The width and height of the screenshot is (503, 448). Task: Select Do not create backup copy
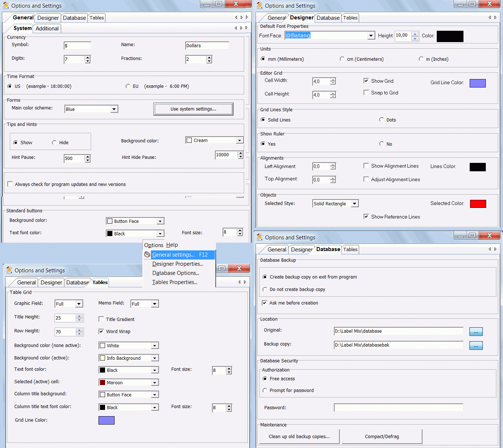pos(265,290)
